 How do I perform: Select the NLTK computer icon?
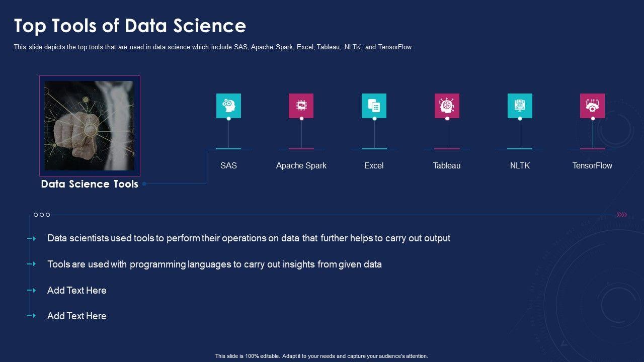(x=520, y=106)
